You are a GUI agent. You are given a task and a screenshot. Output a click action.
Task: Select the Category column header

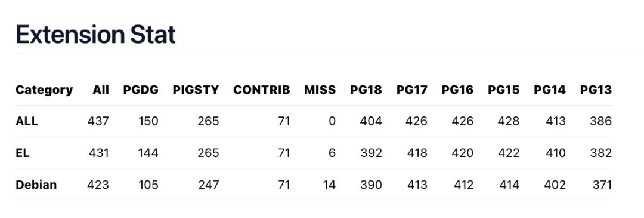(x=44, y=90)
